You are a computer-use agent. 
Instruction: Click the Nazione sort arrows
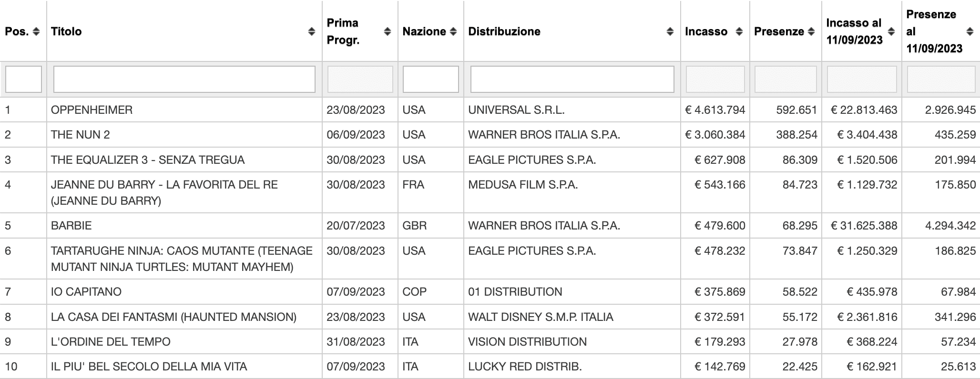click(x=453, y=31)
